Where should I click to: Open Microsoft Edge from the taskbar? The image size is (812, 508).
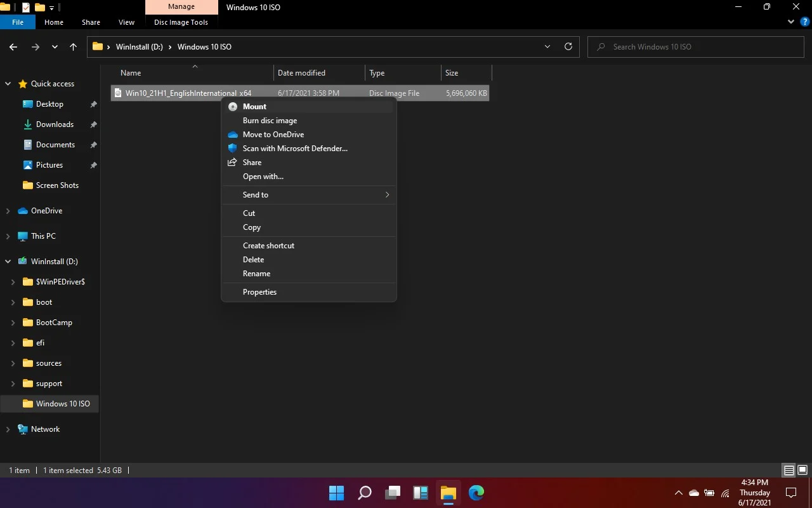[x=476, y=492]
